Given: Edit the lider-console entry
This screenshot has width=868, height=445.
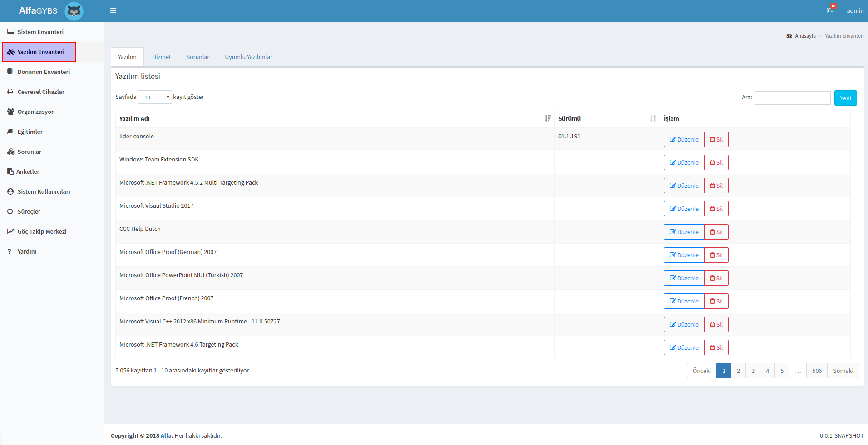Looking at the screenshot, I should [x=684, y=139].
